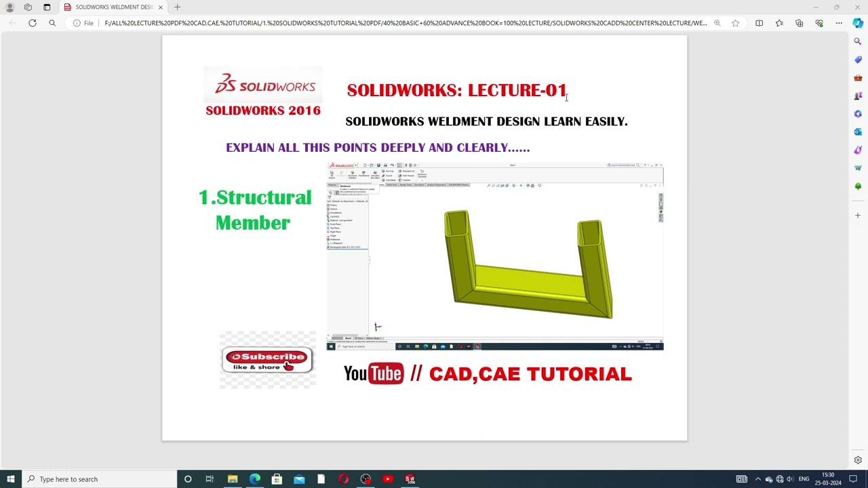The image size is (868, 488).
Task: Open the Favorites list
Action: click(x=779, y=23)
